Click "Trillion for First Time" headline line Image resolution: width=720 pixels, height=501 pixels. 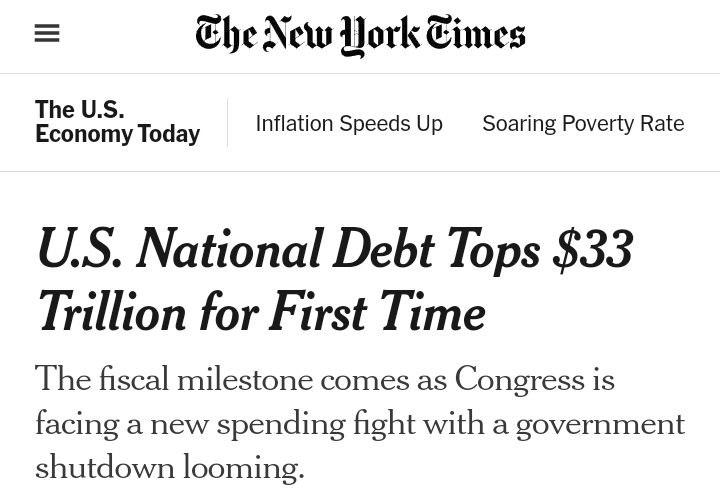coord(260,313)
